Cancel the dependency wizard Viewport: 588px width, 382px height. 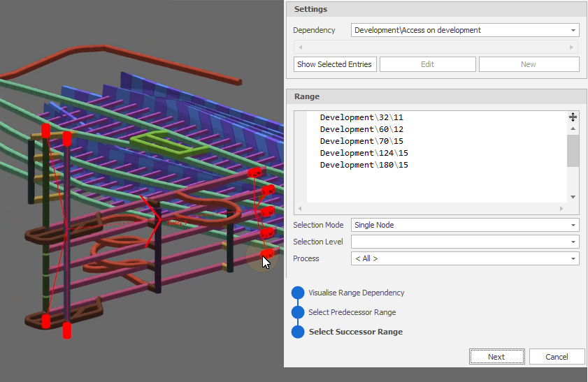pyautogui.click(x=557, y=357)
